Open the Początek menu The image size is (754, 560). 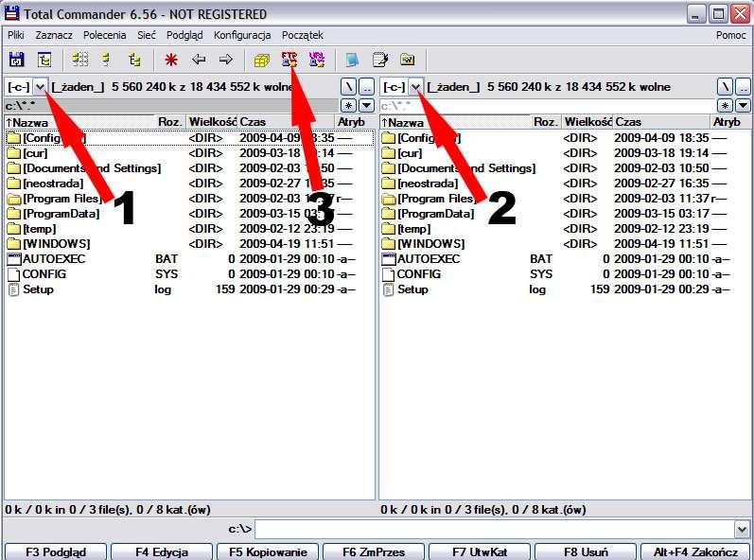pyautogui.click(x=303, y=35)
